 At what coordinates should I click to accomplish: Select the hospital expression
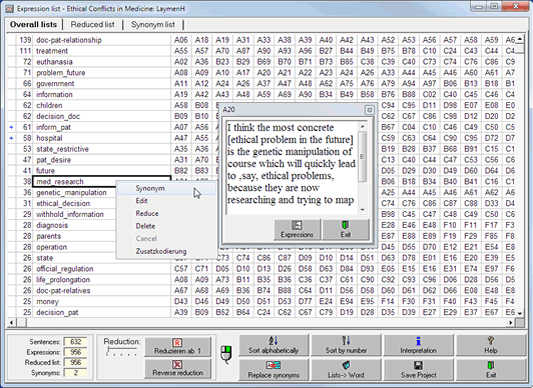pos(102,138)
